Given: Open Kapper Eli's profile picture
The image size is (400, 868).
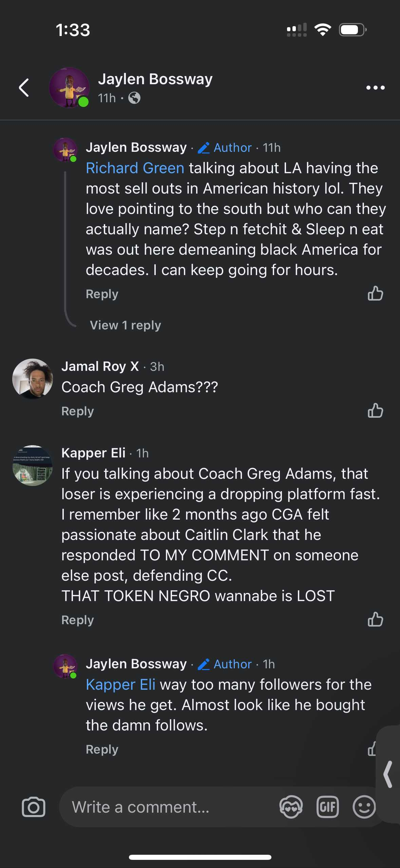Looking at the screenshot, I should pyautogui.click(x=33, y=465).
